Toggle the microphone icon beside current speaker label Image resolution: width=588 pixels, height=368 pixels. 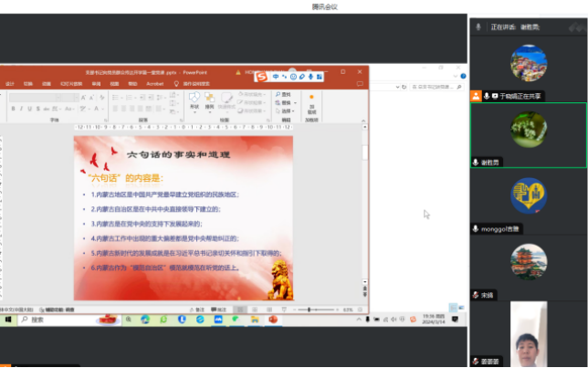[478, 27]
